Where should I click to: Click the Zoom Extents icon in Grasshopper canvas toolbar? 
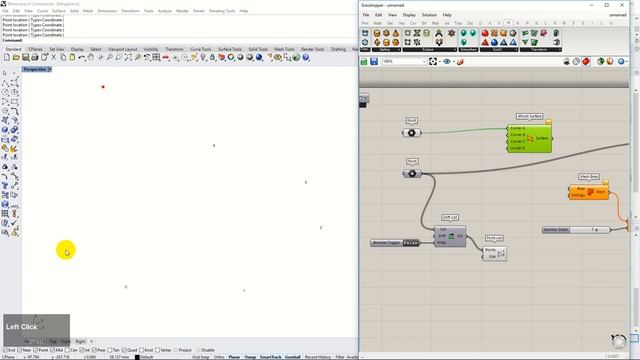coord(433,62)
